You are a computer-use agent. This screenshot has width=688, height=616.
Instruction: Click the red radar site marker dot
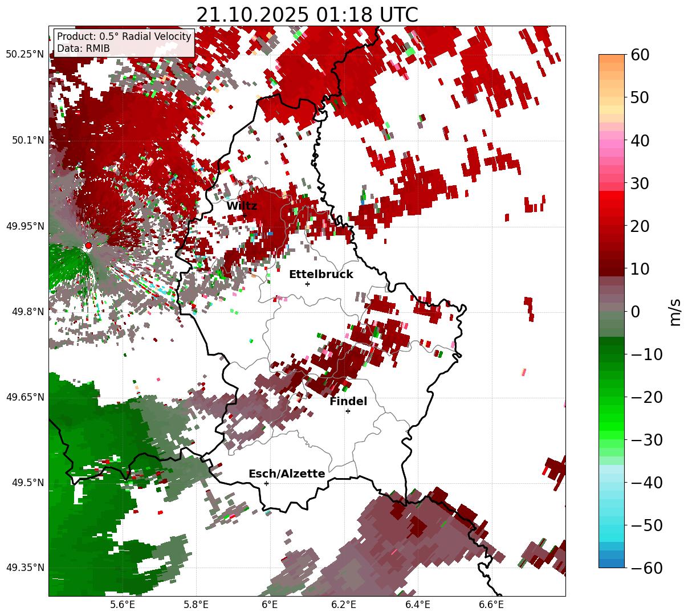(88, 246)
